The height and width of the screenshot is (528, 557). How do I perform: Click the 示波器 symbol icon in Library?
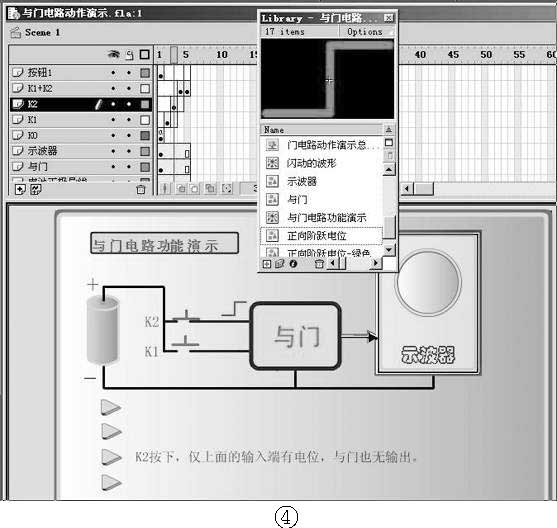click(x=272, y=181)
